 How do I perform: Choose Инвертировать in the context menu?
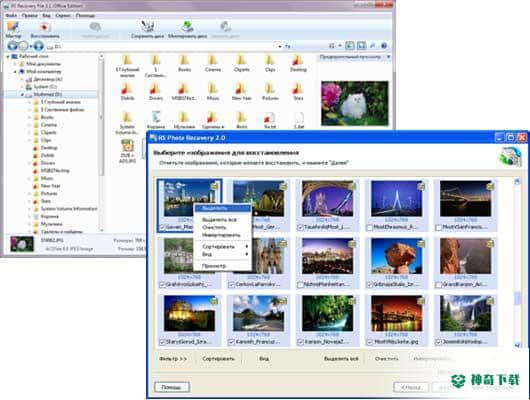pos(222,235)
